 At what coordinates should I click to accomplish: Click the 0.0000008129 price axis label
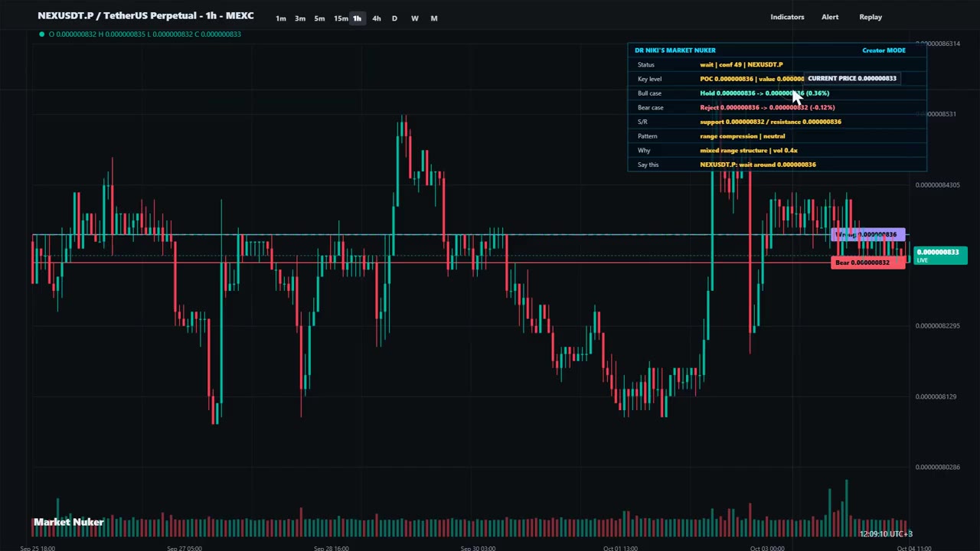[936, 396]
